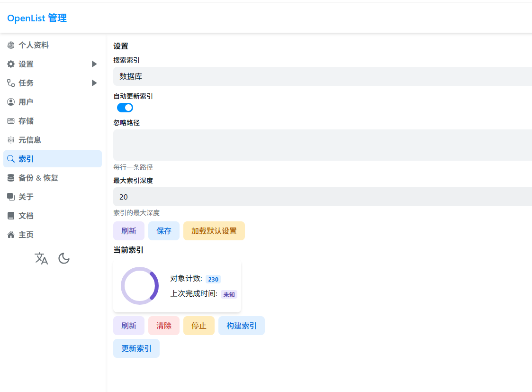Click the home icon beside 主页
Image resolution: width=532 pixels, height=392 pixels.
click(x=11, y=235)
